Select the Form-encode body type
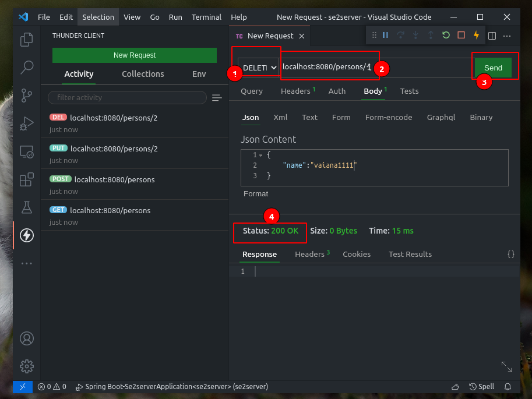This screenshot has height=399, width=532. 389,118
